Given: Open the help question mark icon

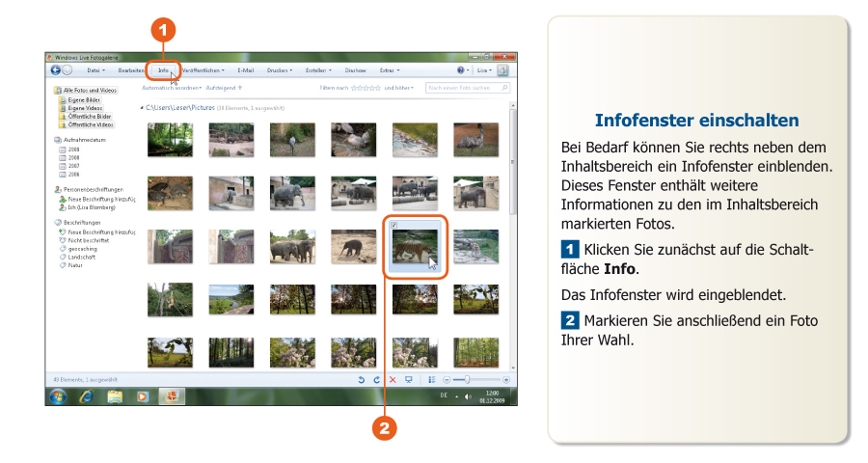Looking at the screenshot, I should point(461,70).
